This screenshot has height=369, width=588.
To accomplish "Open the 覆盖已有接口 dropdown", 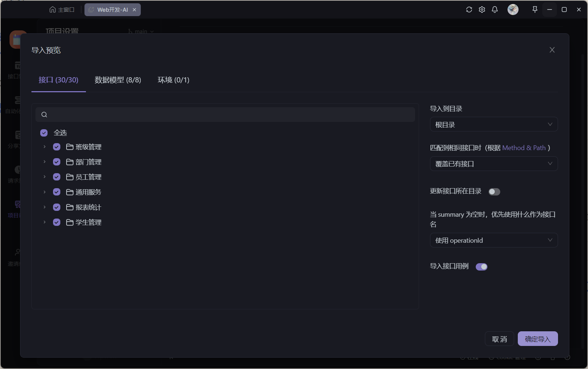I will coord(494,164).
